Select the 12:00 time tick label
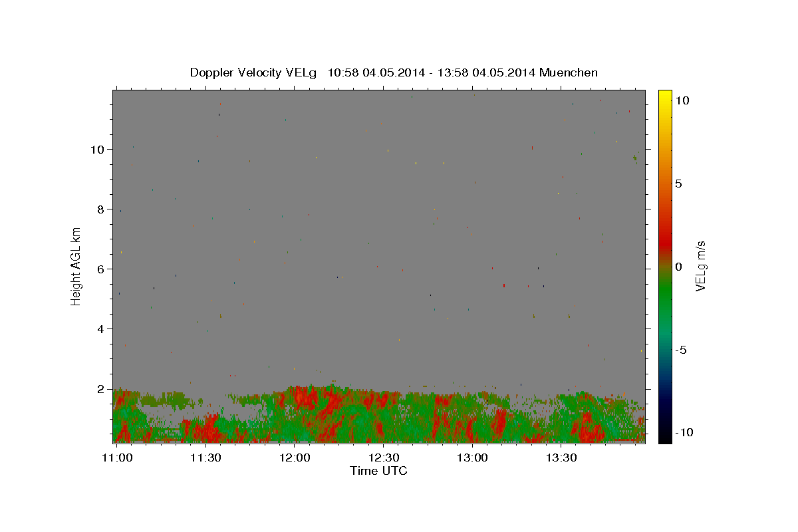This screenshot has height=532, width=798. click(x=295, y=458)
